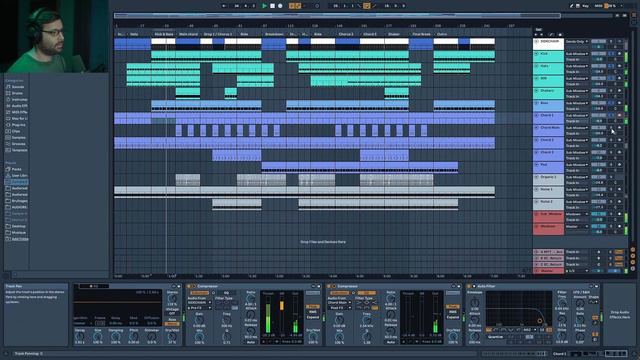Toggle the Arrangement Loop switch

[367, 6]
